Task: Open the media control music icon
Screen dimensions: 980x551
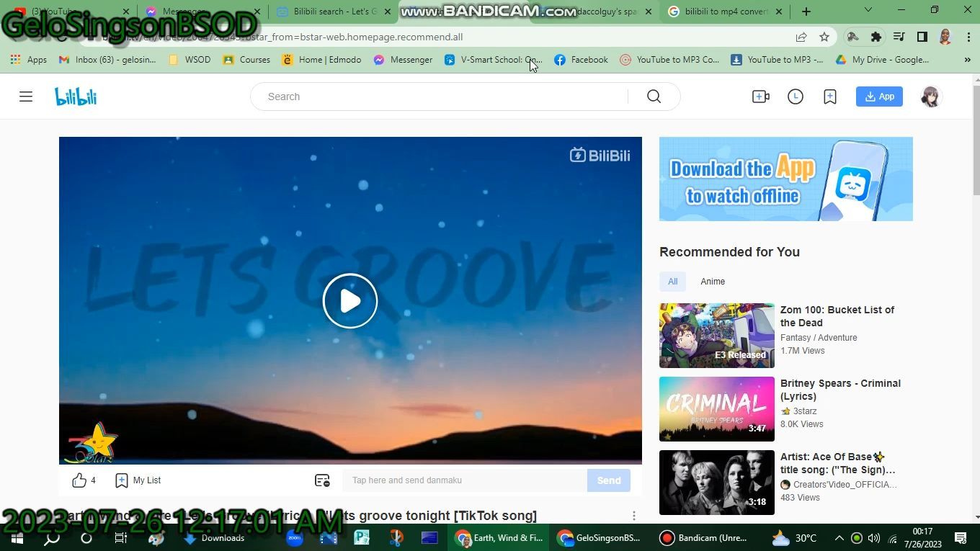Action: click(899, 37)
